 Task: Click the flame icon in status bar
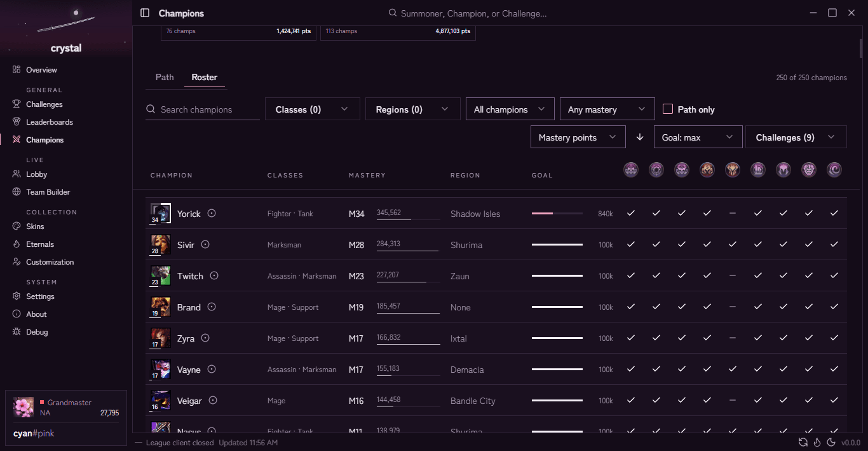tap(817, 443)
